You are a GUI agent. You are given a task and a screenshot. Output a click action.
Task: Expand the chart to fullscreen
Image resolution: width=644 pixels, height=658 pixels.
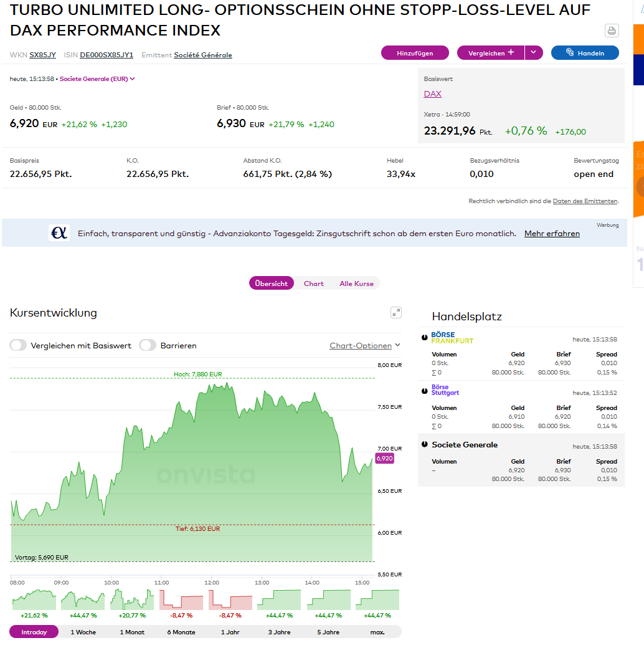(396, 313)
